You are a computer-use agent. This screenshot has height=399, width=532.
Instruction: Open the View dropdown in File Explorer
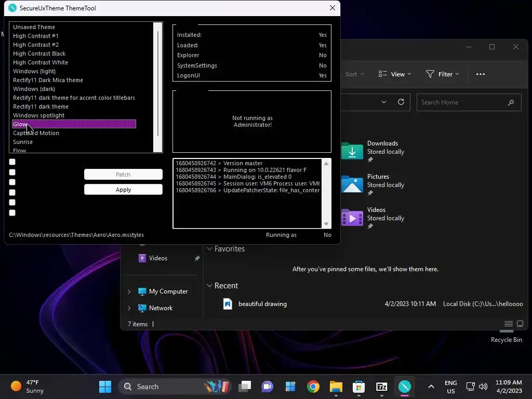click(x=395, y=74)
